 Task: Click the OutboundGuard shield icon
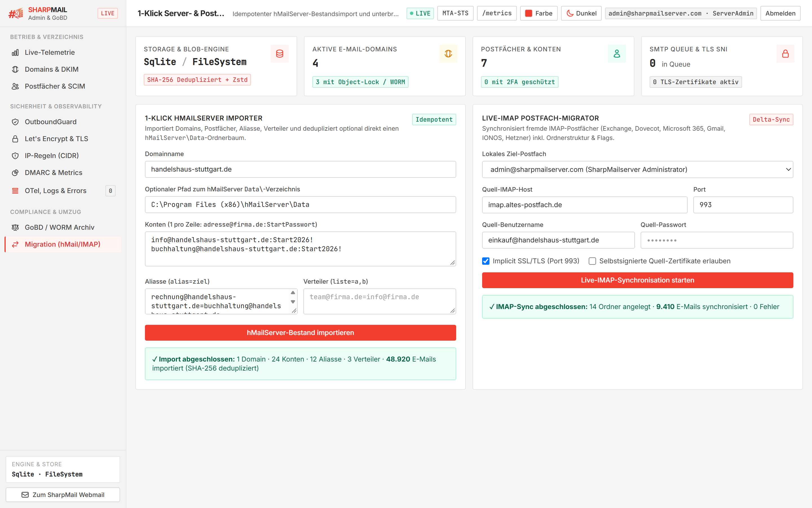(x=15, y=122)
